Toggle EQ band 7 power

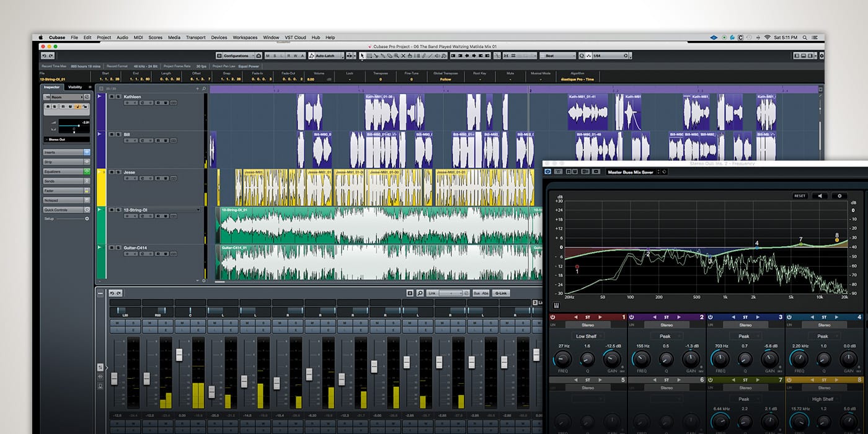click(710, 379)
